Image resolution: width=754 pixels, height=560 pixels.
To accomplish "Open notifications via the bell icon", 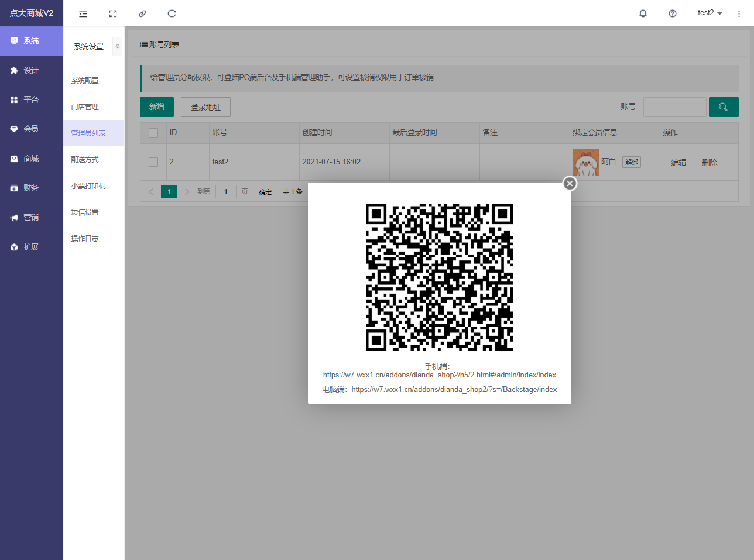I will coord(643,13).
